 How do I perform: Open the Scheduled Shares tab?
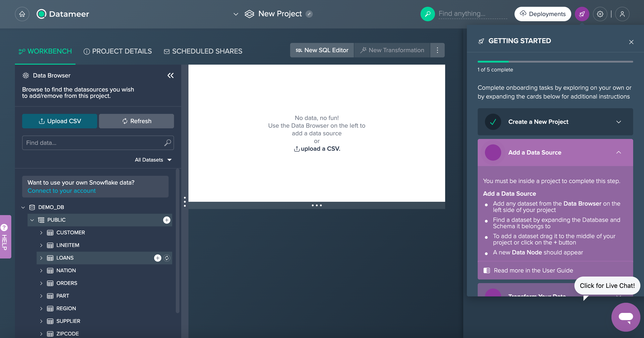[x=203, y=51]
